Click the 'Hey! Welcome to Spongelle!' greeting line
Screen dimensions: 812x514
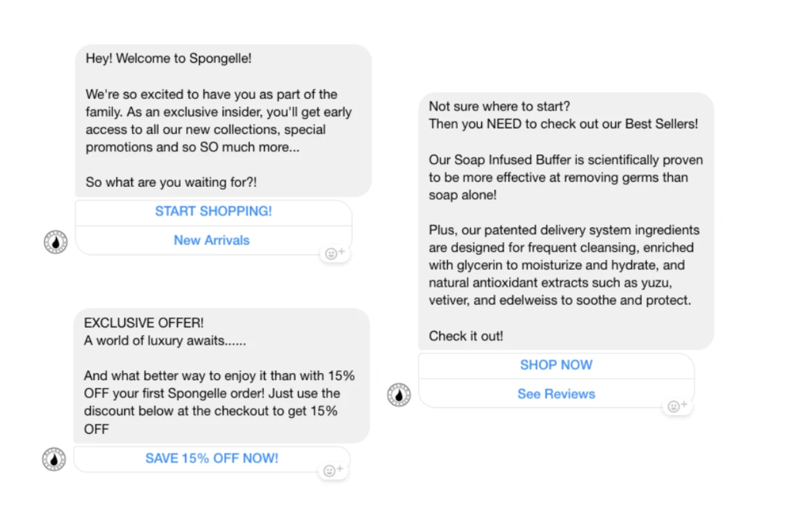coord(169,58)
